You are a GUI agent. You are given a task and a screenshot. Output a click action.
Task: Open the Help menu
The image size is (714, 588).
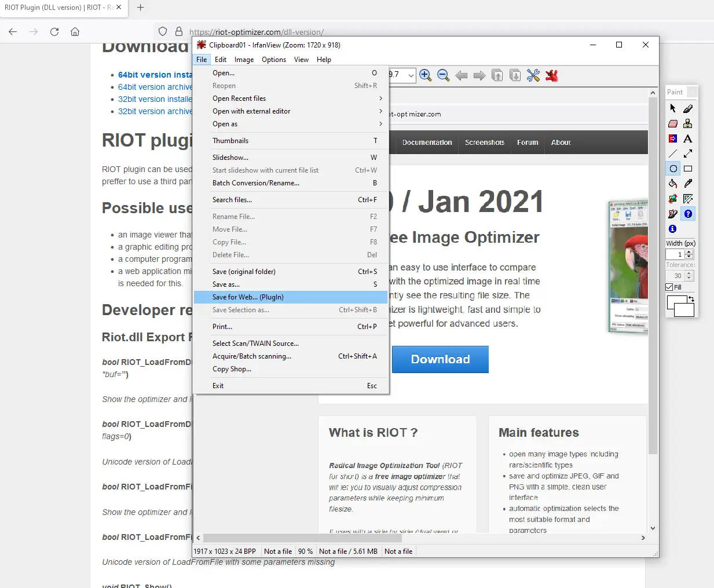tap(324, 60)
